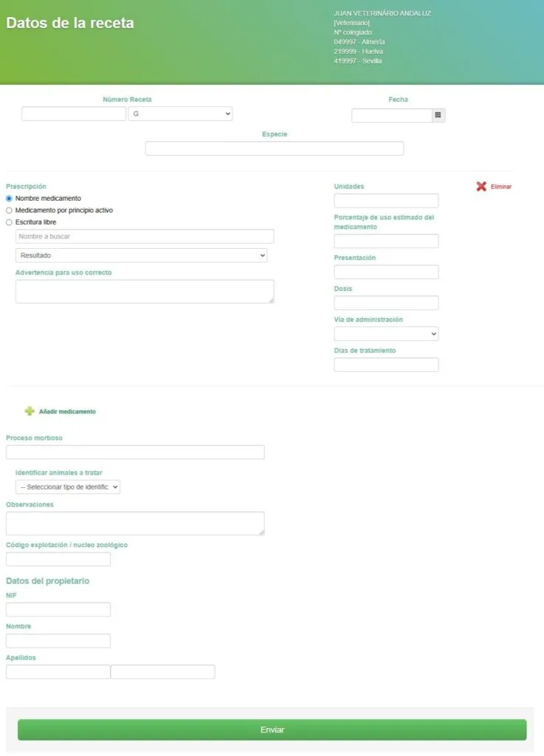Click the green plus Añadir medicamento icon
544x756 pixels.
pyautogui.click(x=30, y=411)
